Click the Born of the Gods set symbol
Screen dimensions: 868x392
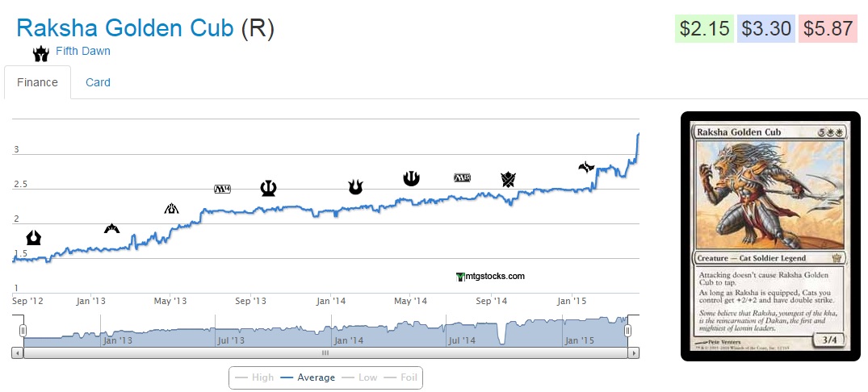[355, 188]
